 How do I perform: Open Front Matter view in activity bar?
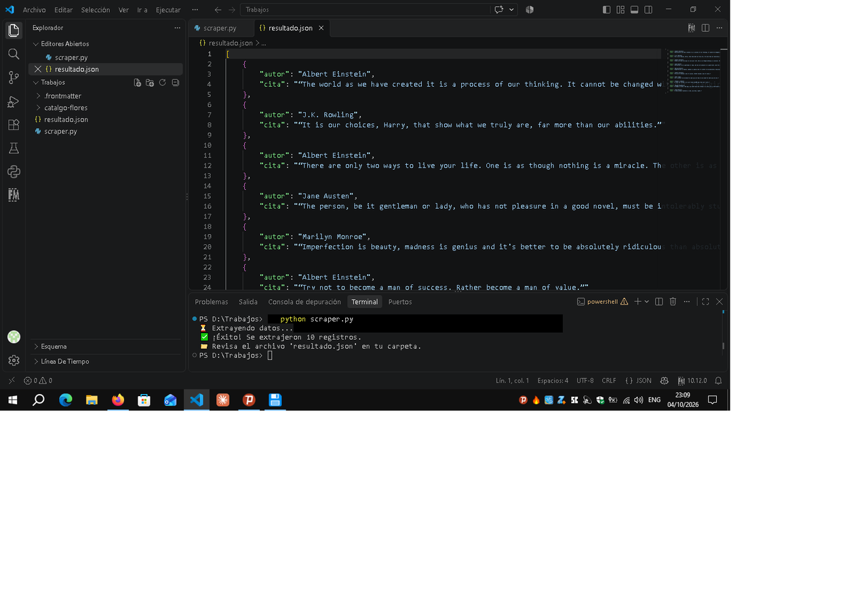coord(14,195)
